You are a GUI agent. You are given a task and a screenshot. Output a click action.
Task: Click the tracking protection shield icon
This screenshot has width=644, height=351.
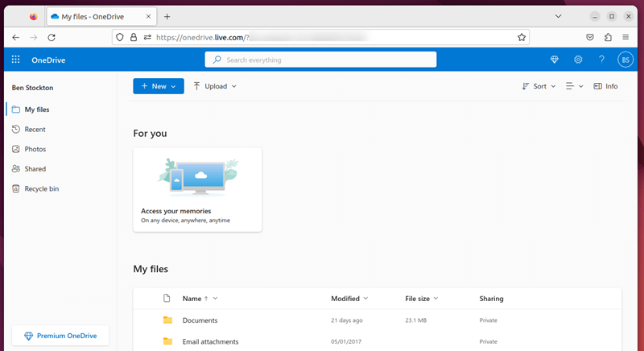(x=119, y=37)
